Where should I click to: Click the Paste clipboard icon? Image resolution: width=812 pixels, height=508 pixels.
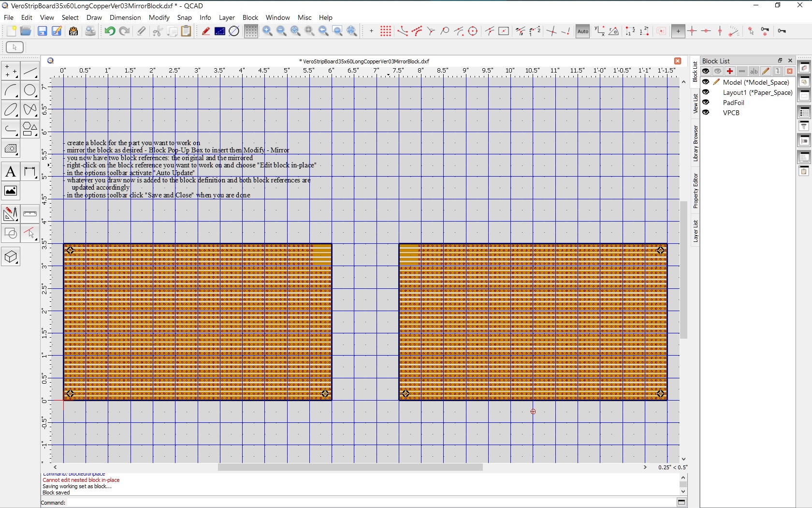[186, 31]
